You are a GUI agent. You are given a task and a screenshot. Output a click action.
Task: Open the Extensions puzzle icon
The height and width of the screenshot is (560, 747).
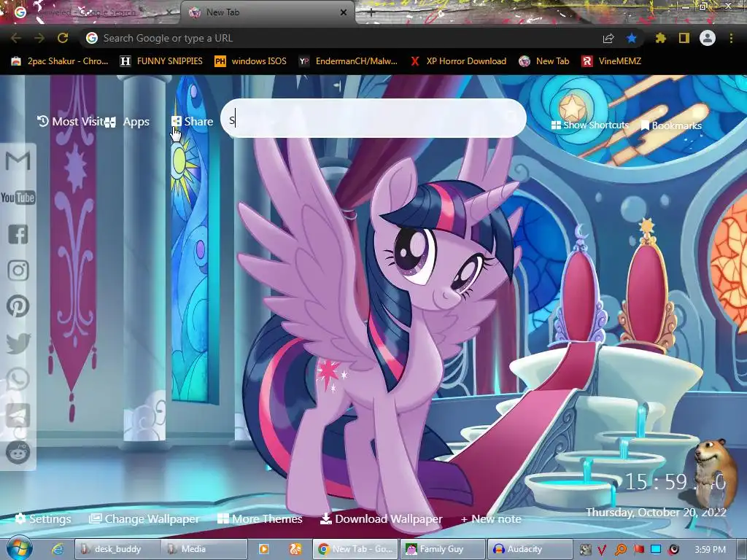660,38
